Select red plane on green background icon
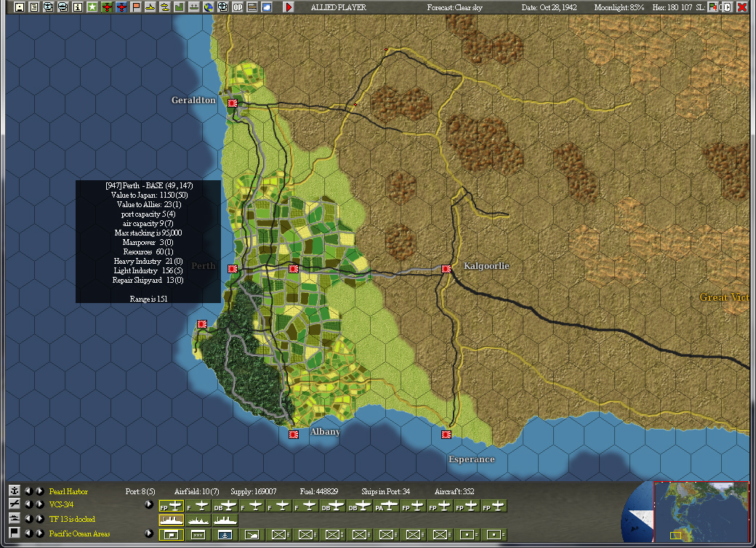Viewport: 756px width, 548px height. click(107, 7)
